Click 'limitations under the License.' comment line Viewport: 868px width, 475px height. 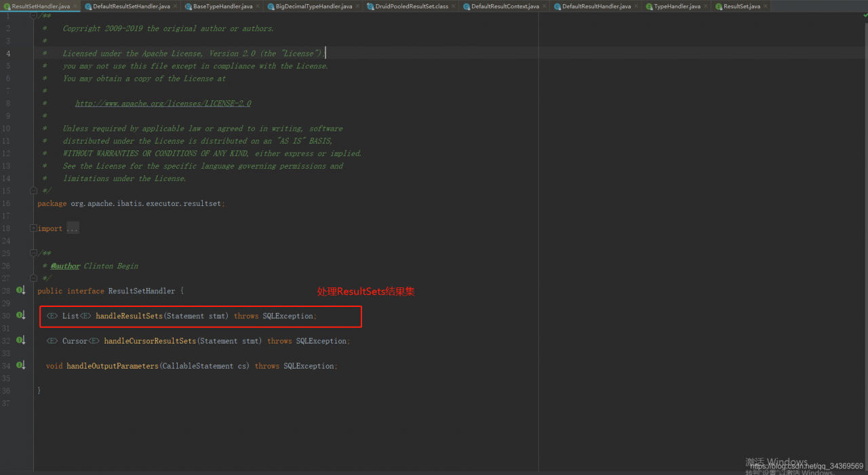click(124, 178)
